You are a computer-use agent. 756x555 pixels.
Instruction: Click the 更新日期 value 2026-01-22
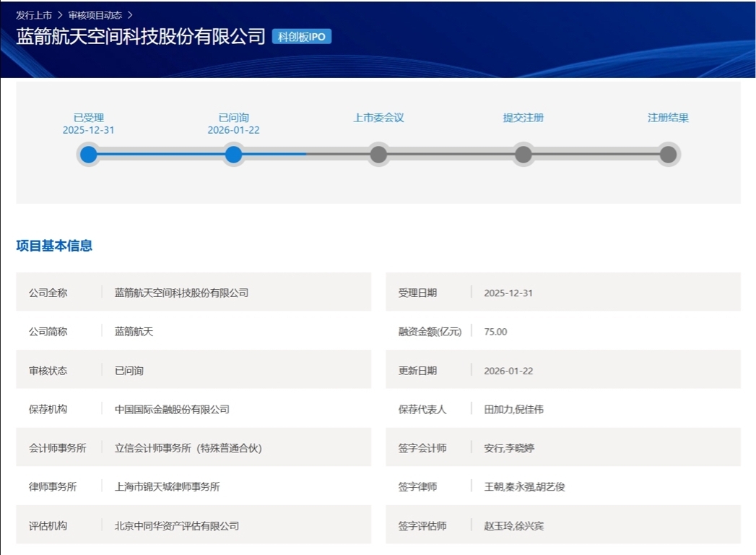(x=508, y=371)
